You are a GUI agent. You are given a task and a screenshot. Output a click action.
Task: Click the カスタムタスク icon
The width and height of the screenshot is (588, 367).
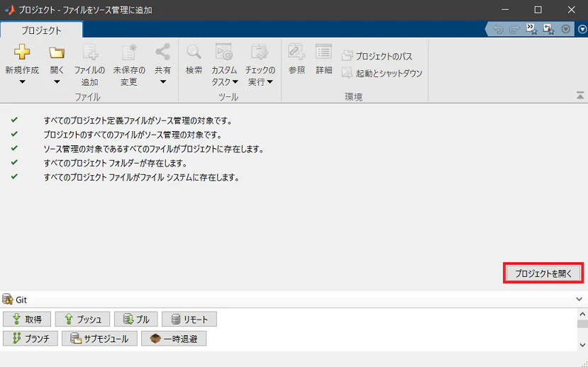(224, 52)
